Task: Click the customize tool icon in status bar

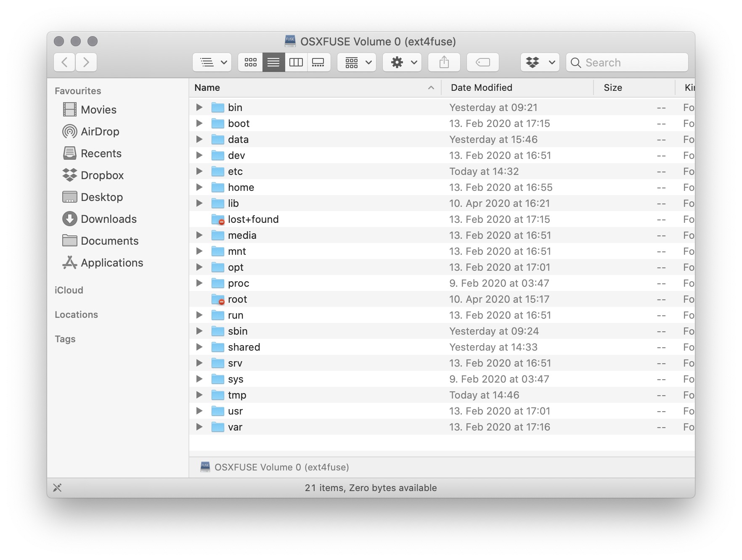Action: click(x=57, y=488)
